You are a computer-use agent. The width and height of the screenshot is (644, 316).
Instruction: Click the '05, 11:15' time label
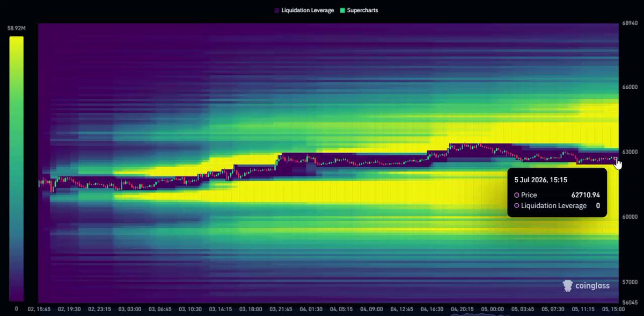tap(584, 309)
